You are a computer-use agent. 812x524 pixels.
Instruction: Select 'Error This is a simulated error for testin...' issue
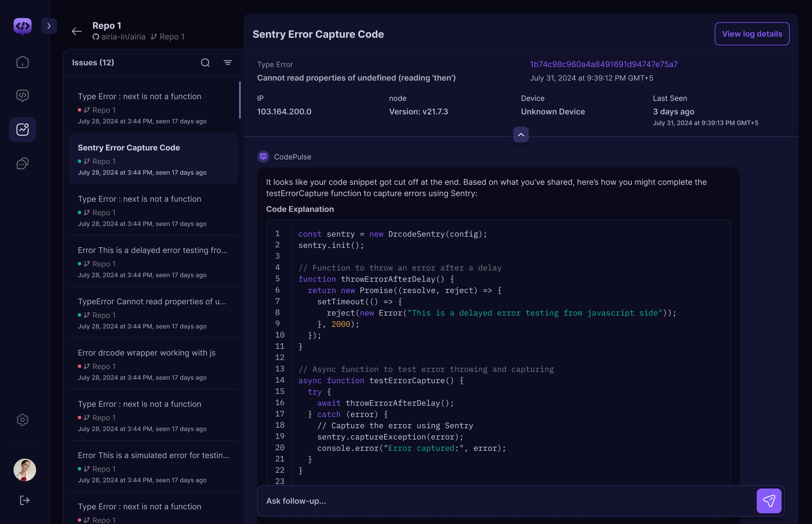tap(153, 467)
